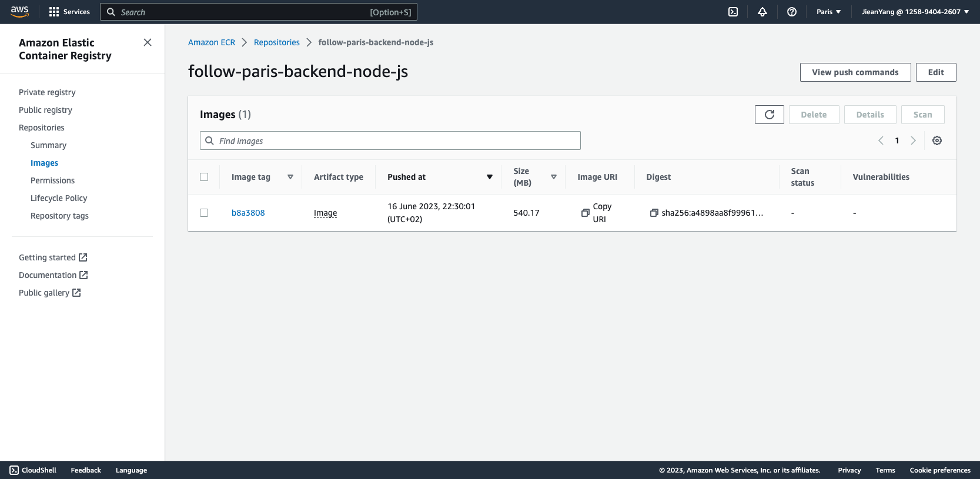Click the Edit repository button
Image resolution: width=980 pixels, height=479 pixels.
click(x=936, y=72)
